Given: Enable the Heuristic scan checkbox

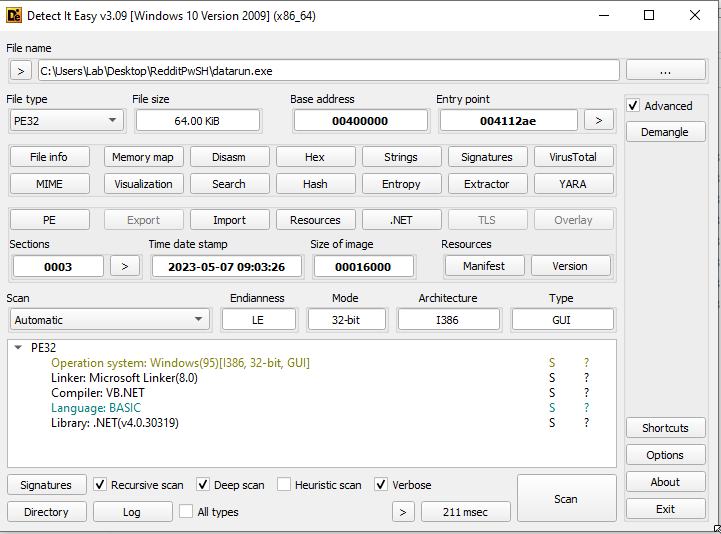Looking at the screenshot, I should click(285, 485).
